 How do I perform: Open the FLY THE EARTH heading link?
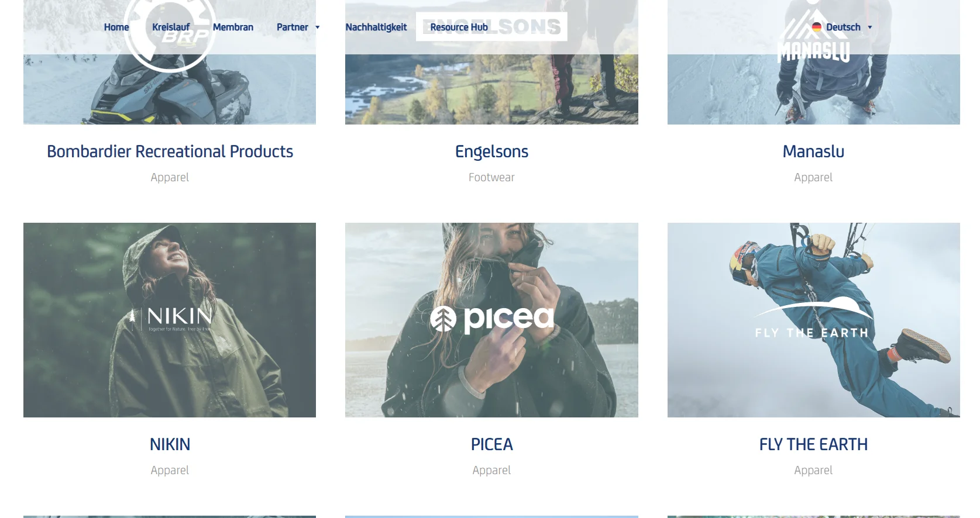pos(813,444)
